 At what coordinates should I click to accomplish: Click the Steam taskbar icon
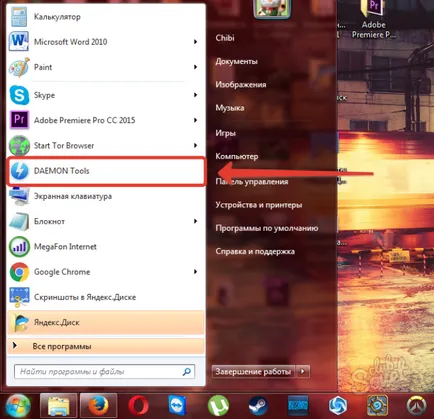[258, 406]
